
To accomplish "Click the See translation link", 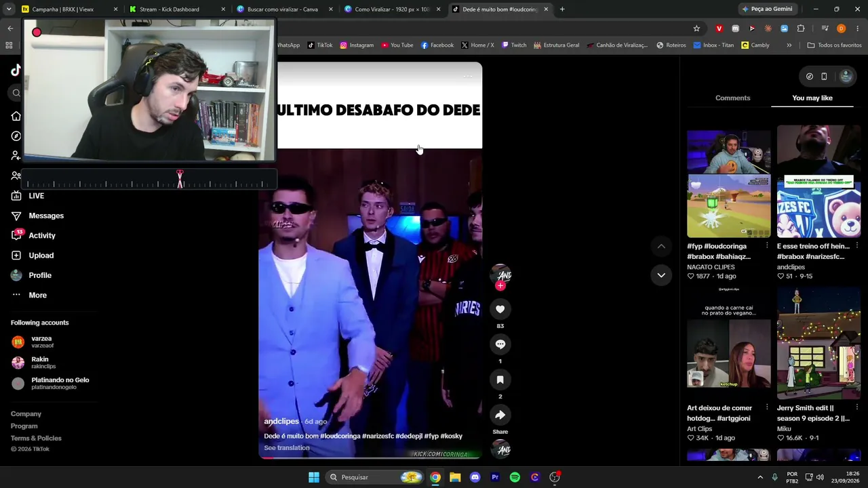I will click(x=286, y=448).
